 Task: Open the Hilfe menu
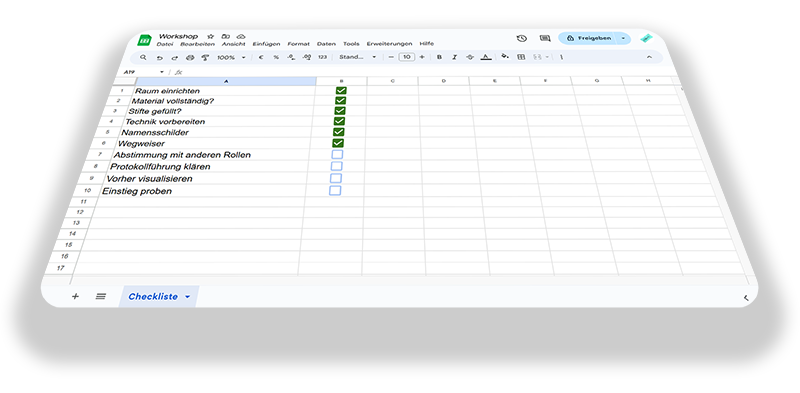pyautogui.click(x=427, y=44)
